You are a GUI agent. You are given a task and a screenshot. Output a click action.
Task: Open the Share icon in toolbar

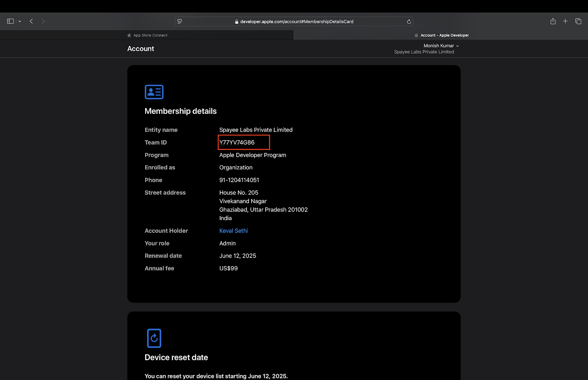[553, 21]
